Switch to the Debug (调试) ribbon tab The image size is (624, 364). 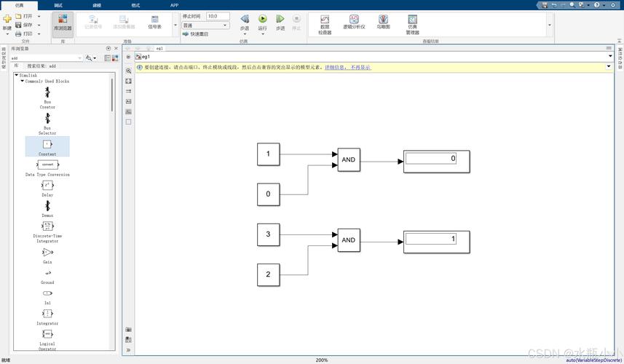(58, 5)
